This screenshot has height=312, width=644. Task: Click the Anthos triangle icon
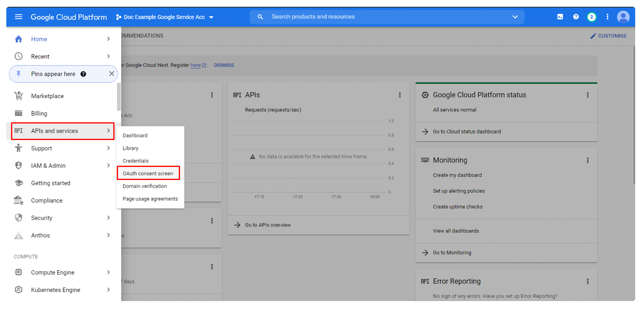tap(18, 235)
